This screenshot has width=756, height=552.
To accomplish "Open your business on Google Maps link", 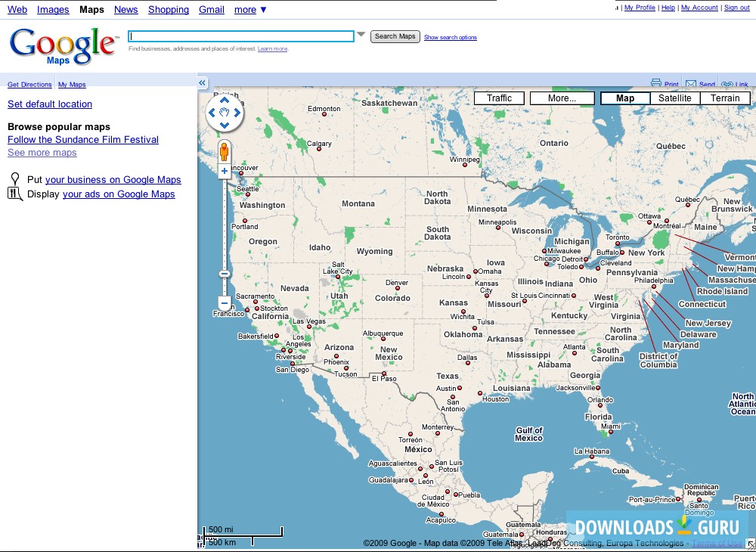I will 113,180.
